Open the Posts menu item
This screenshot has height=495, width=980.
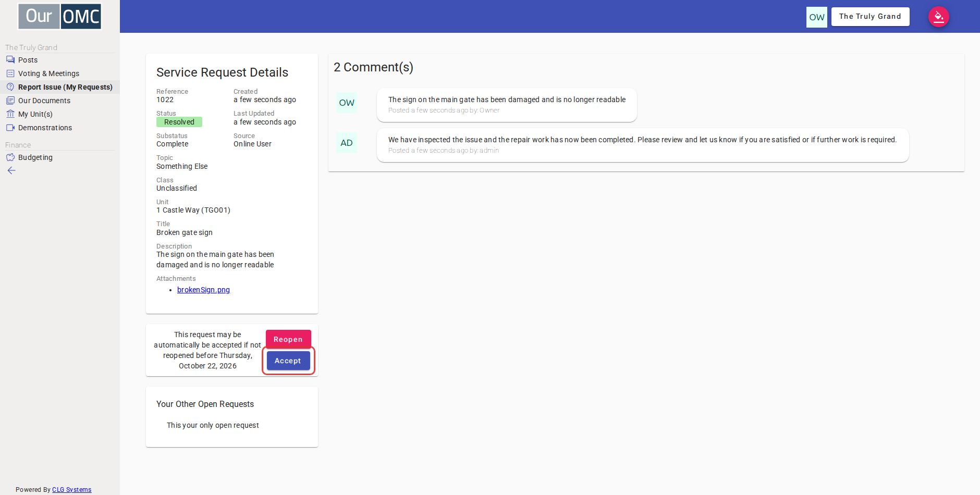point(28,60)
